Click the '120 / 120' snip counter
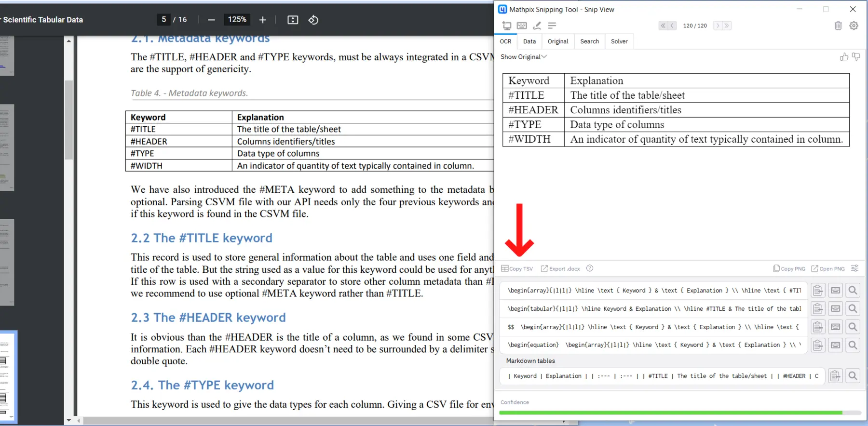 click(x=695, y=26)
